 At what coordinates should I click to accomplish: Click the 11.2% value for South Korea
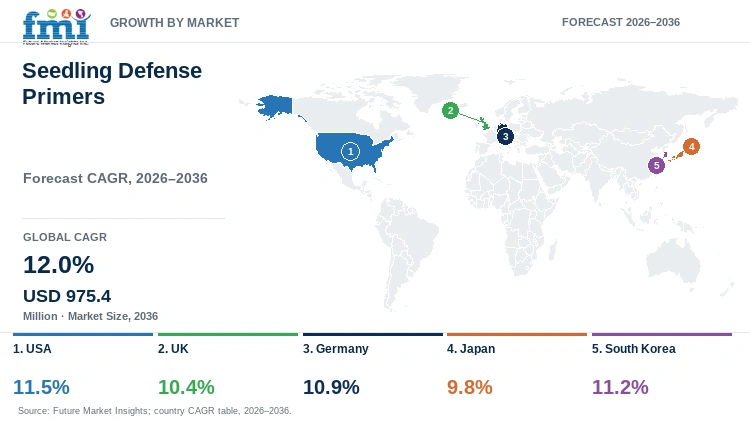tap(620, 387)
